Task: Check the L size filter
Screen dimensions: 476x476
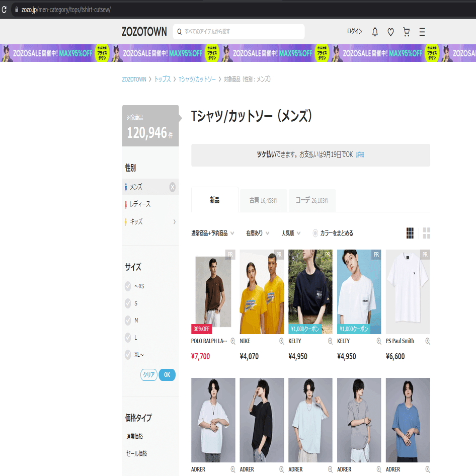Action: point(128,337)
